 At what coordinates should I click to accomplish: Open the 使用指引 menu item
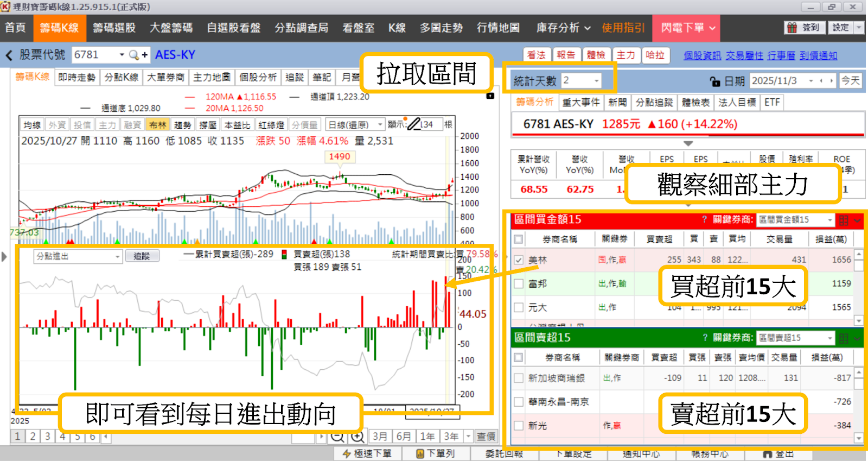pyautogui.click(x=623, y=28)
